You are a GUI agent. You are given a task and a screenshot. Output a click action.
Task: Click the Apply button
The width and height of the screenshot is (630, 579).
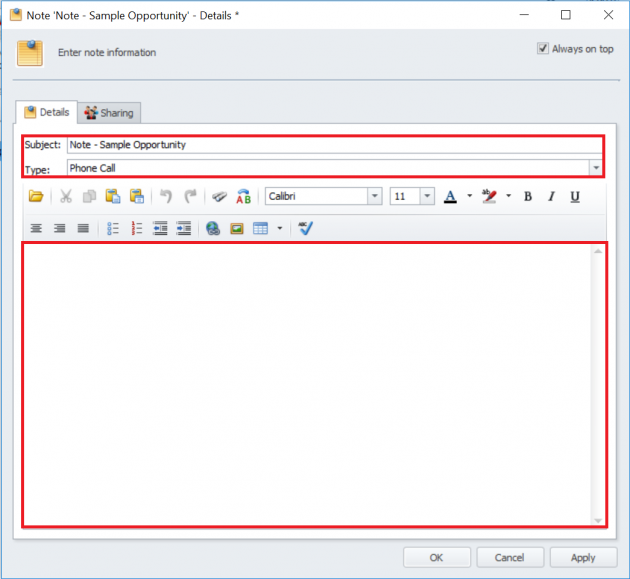click(x=583, y=558)
